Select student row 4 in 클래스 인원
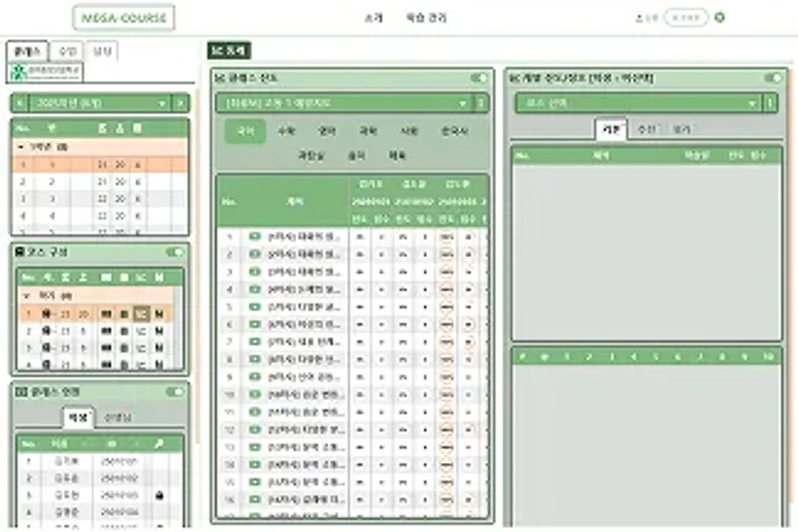 click(99, 512)
